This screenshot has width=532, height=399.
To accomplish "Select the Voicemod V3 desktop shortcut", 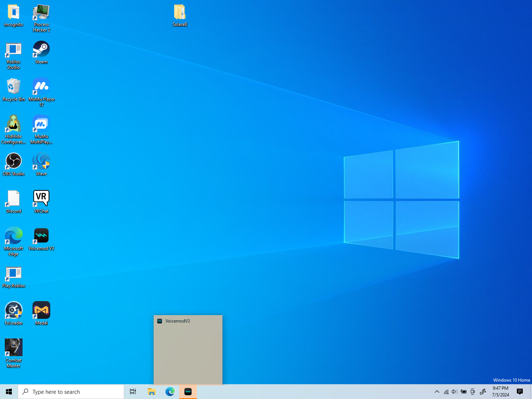I will click(41, 239).
